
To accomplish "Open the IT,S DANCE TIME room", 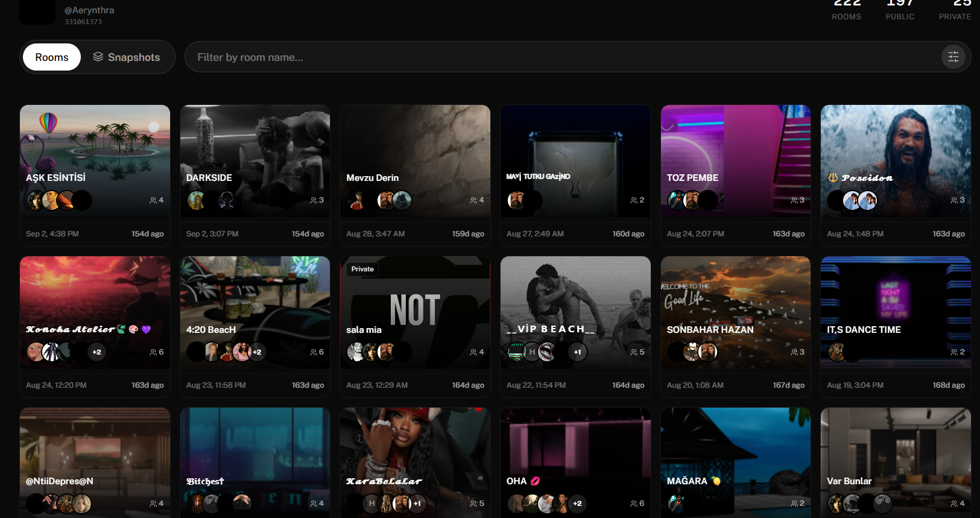I will click(x=896, y=327).
